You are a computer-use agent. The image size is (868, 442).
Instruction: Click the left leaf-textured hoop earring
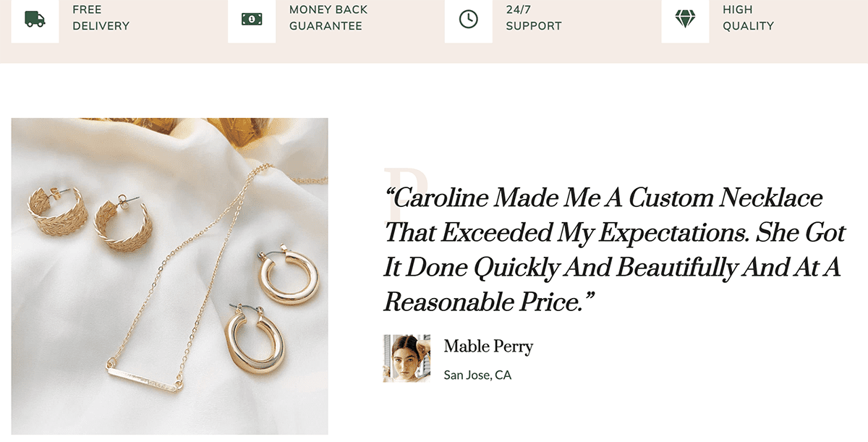coord(59,211)
